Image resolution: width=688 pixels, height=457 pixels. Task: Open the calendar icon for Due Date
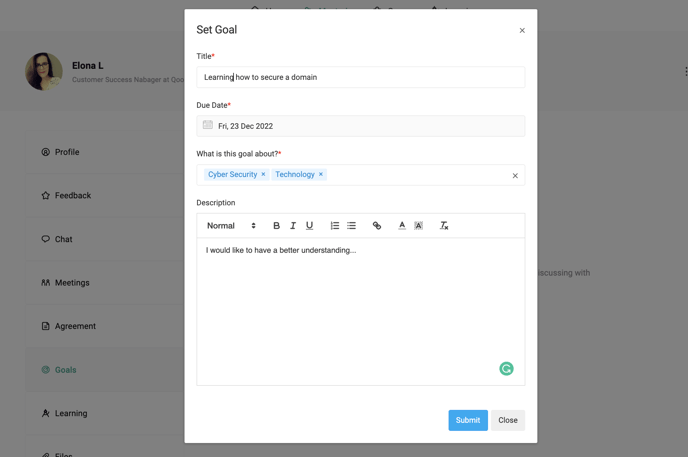(208, 126)
